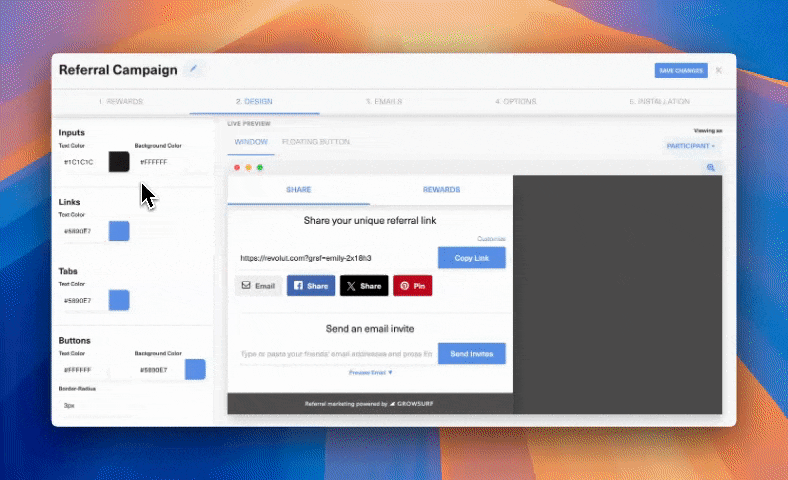The width and height of the screenshot is (788, 480).
Task: Click the Buttons background color hex field
Action: (159, 370)
